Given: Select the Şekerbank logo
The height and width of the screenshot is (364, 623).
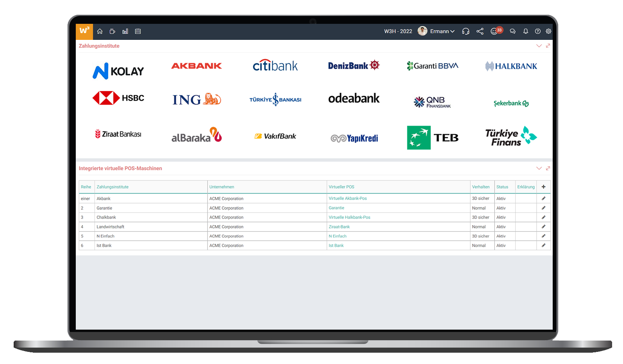Looking at the screenshot, I should pos(511,103).
